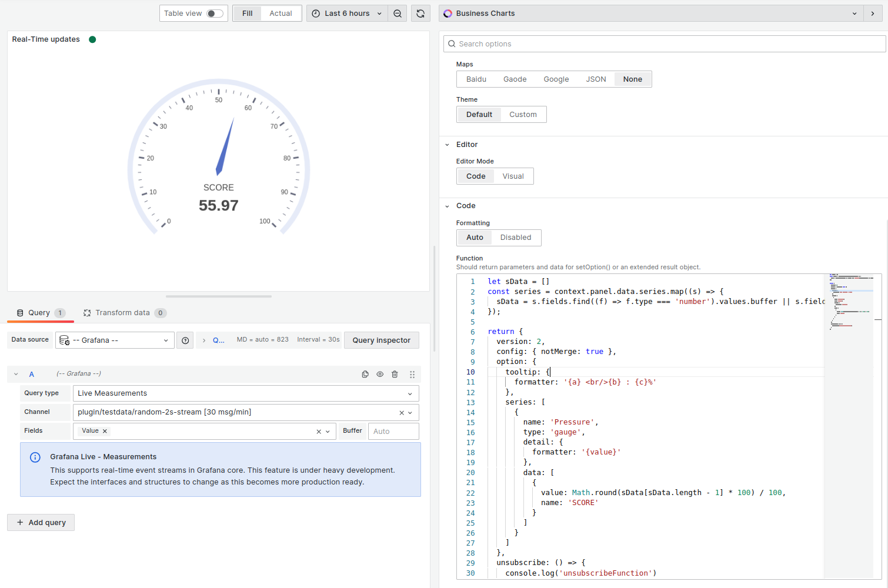The image size is (888, 588).
Task: Clear the Channel selection with its x icon
Action: (x=400, y=412)
